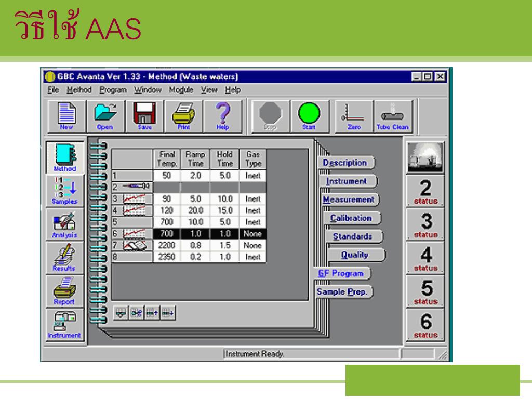The image size is (532, 399).
Task: Open the Instrument sidebar panel
Action: click(64, 325)
